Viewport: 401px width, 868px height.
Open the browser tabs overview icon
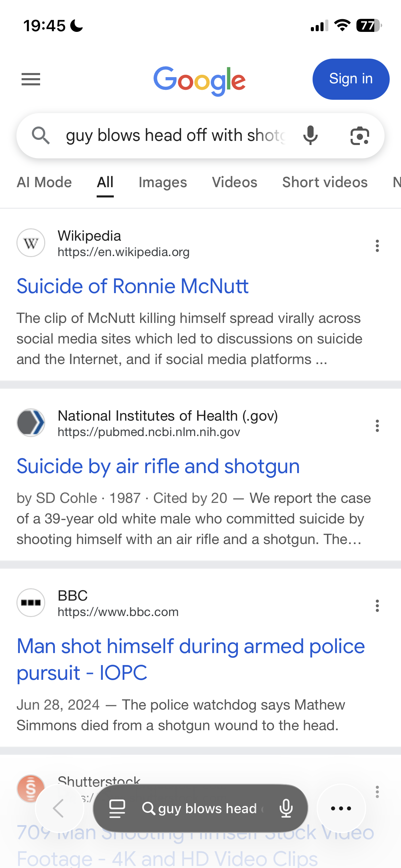tap(117, 808)
